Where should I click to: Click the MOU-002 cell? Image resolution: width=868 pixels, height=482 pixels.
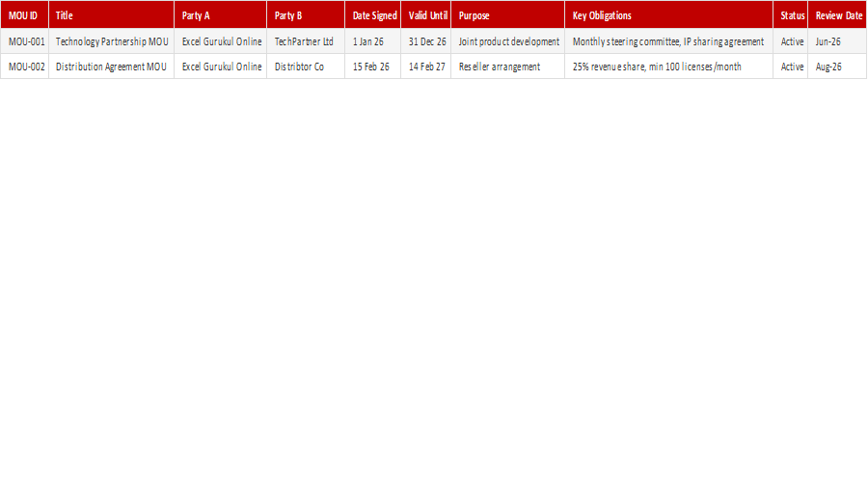[24, 67]
